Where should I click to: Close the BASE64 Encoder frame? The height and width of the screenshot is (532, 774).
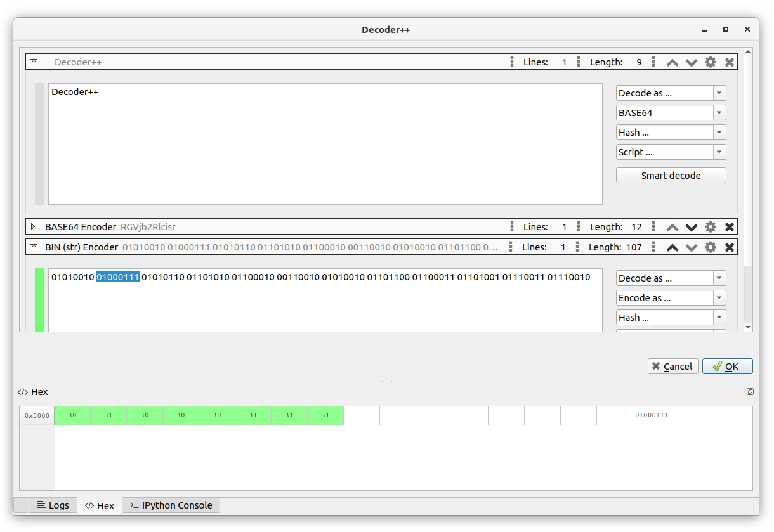pyautogui.click(x=730, y=227)
